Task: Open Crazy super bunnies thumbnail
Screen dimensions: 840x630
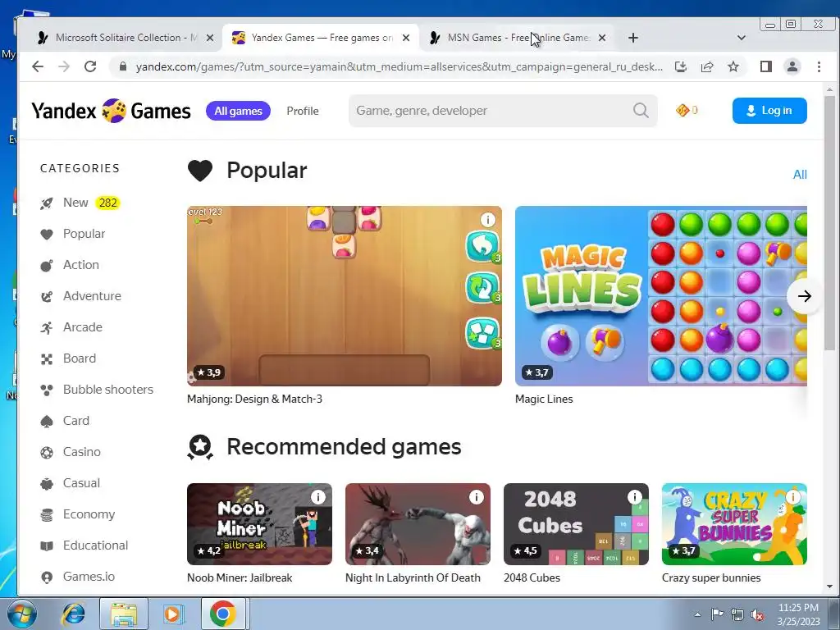Action: point(734,524)
